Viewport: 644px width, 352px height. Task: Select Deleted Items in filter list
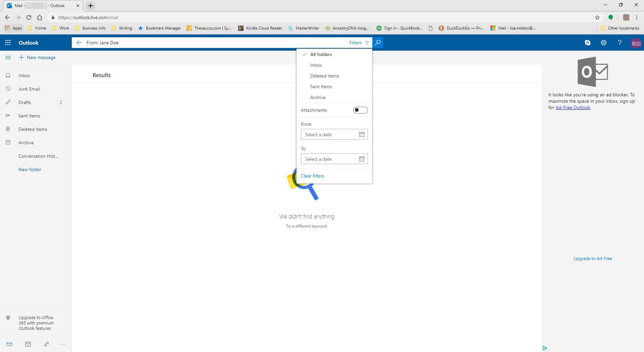334,76
